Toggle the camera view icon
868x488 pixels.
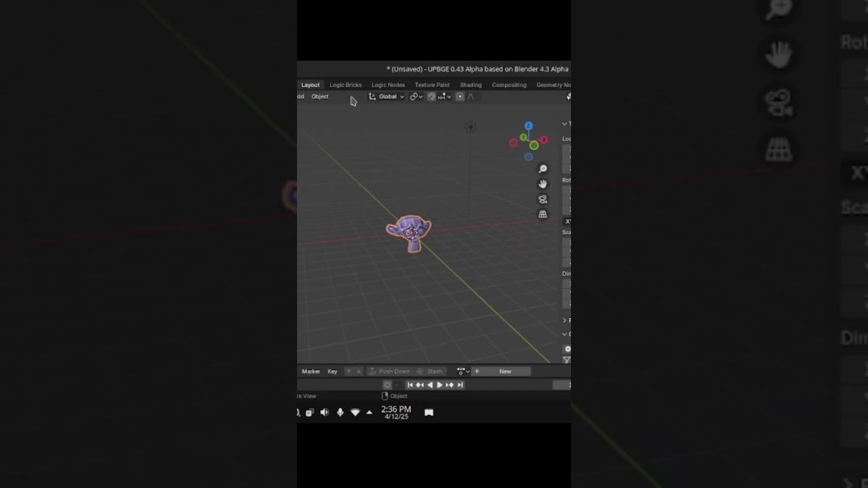542,199
